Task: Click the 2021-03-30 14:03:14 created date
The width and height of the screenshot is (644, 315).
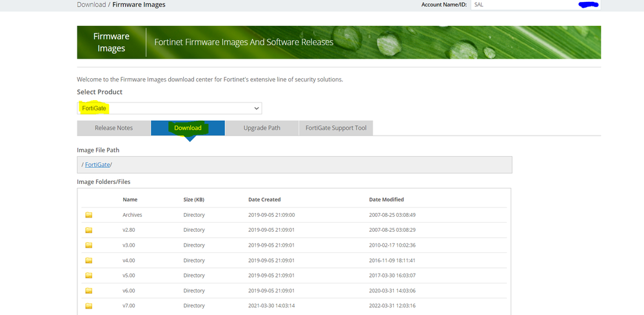Action: point(271,305)
